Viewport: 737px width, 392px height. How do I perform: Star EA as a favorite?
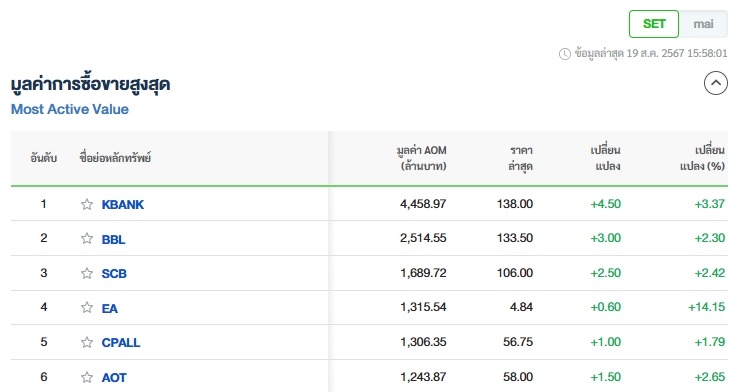coord(86,307)
